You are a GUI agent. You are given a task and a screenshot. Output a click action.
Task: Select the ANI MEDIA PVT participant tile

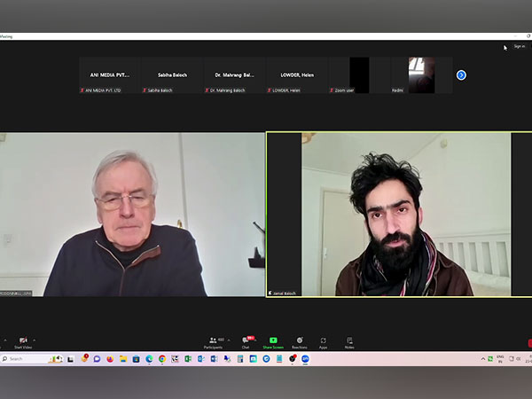(x=110, y=75)
